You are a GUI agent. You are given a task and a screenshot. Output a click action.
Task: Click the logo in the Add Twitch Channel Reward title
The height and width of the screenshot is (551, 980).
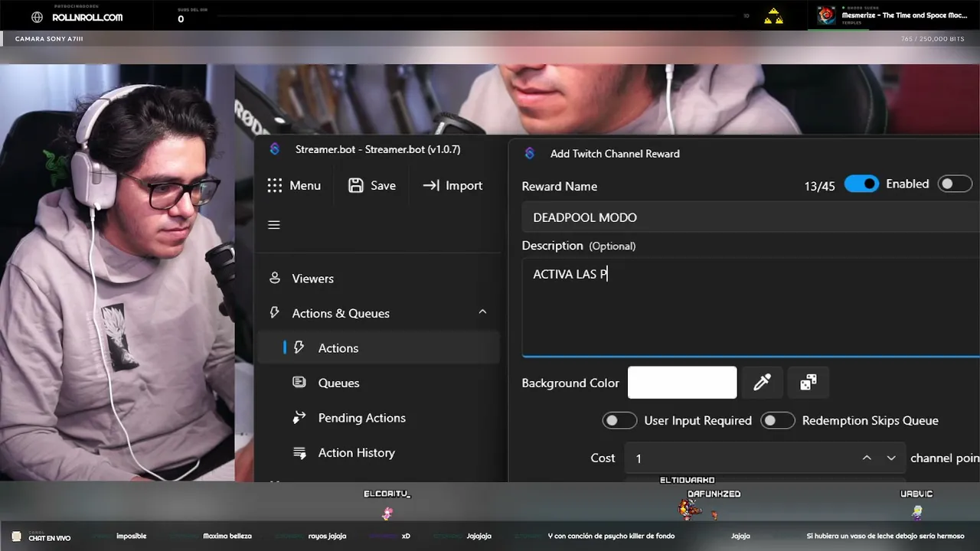[530, 154]
